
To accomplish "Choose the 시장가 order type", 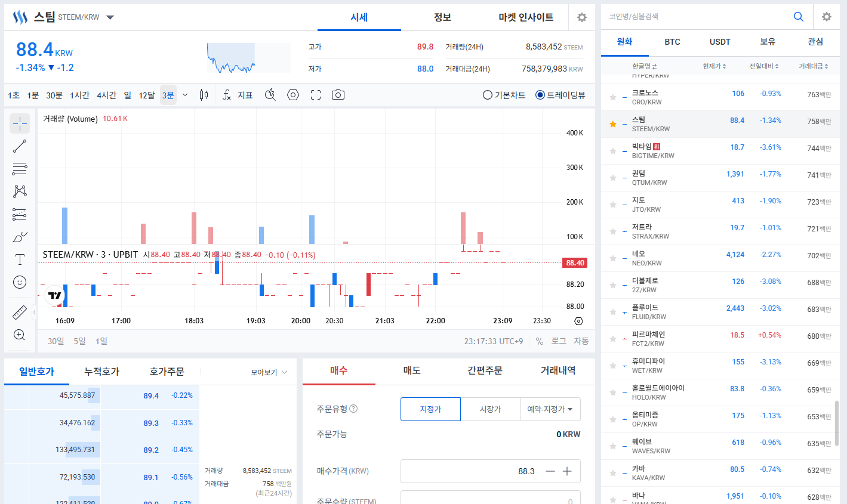I will coord(491,409).
